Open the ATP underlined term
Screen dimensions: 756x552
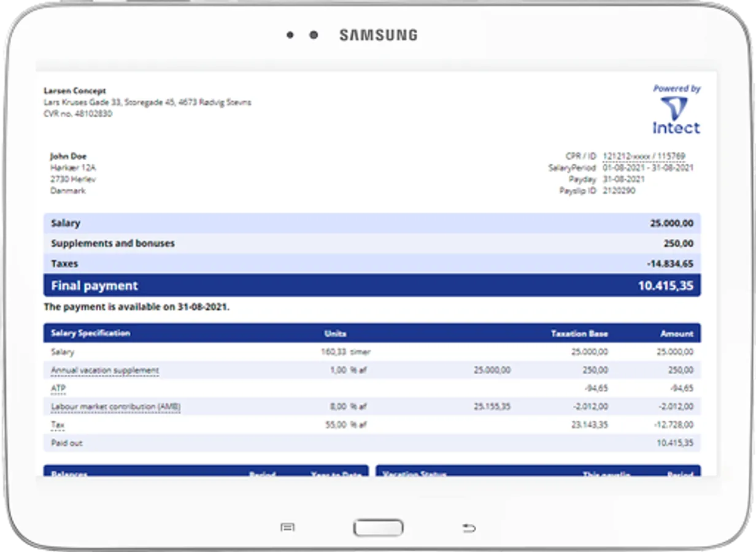click(x=58, y=388)
